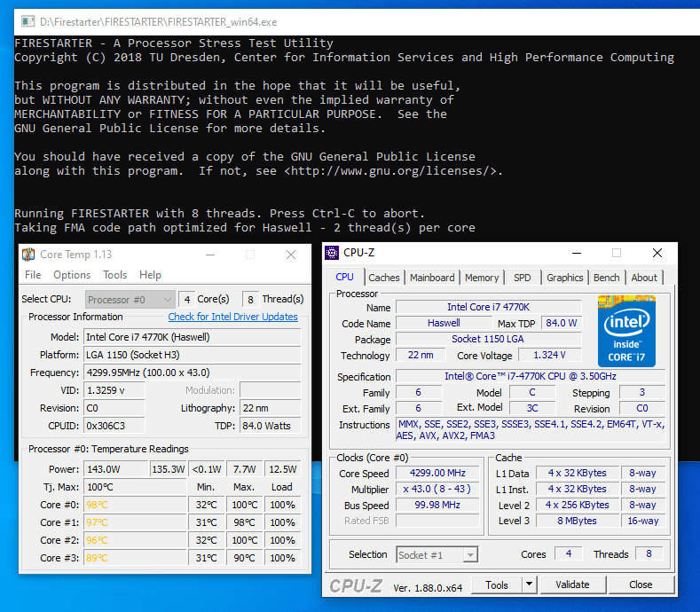The image size is (700, 612).
Task: Click the Code Name value Haswell in CPU-Z
Action: (x=444, y=323)
